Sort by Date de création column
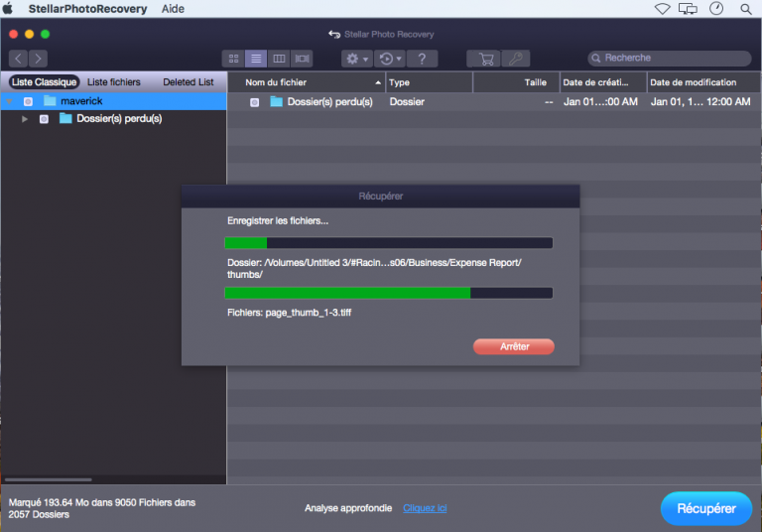Screen dimensions: 762x532 [x=603, y=82]
